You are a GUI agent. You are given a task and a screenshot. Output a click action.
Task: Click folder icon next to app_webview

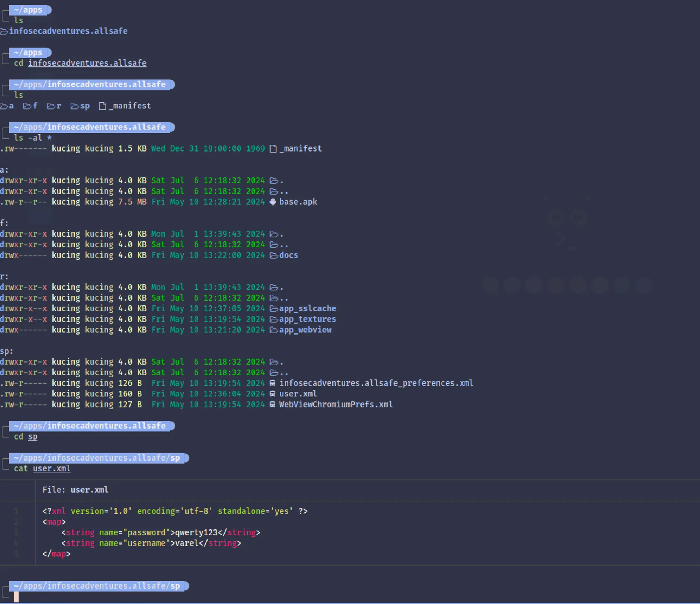274,330
